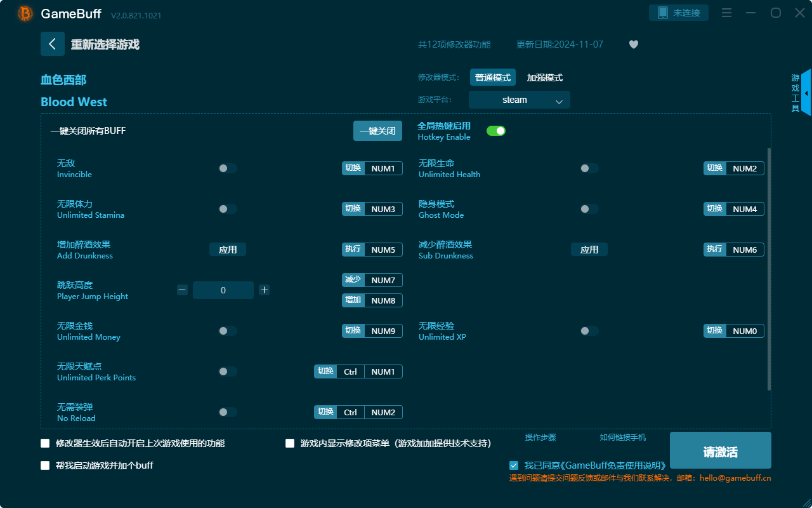Favorite this trainer using the heart icon

633,44
